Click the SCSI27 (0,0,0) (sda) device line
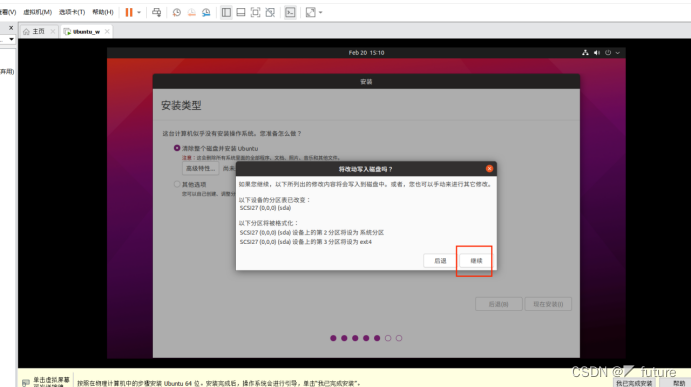This screenshot has height=387, width=691. pos(265,208)
